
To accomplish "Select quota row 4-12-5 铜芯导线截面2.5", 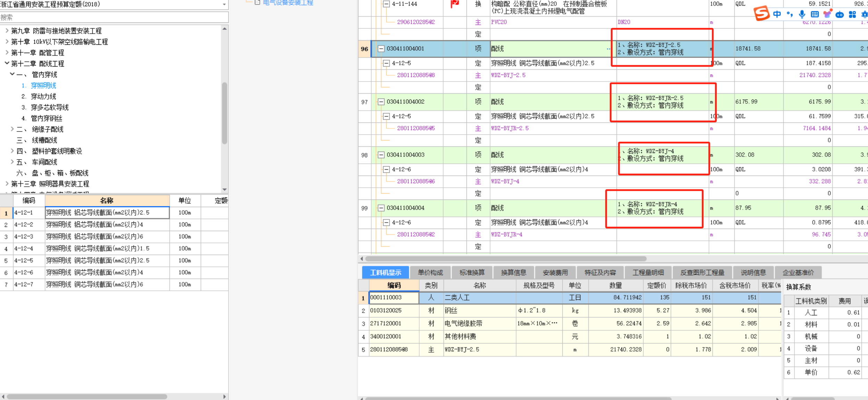I will pyautogui.click(x=114, y=261).
